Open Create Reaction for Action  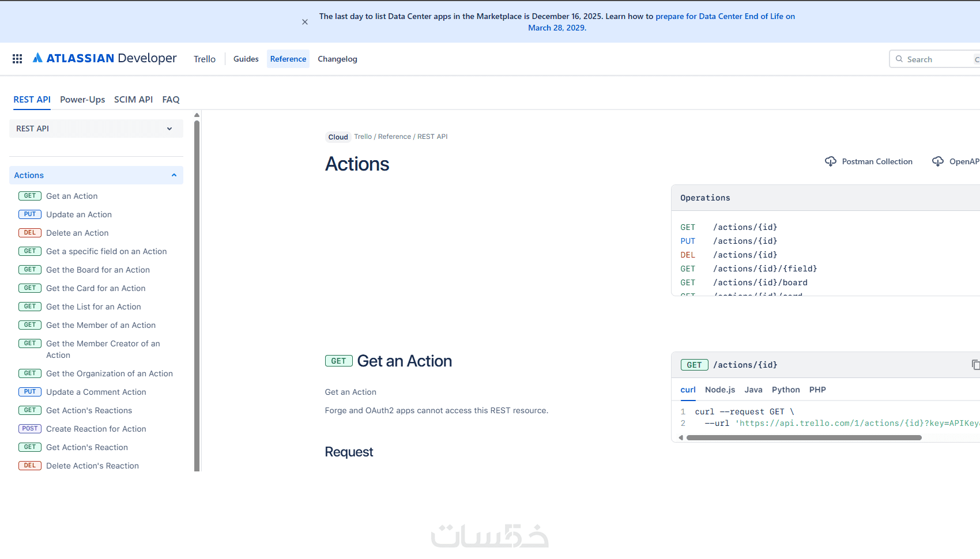click(96, 429)
